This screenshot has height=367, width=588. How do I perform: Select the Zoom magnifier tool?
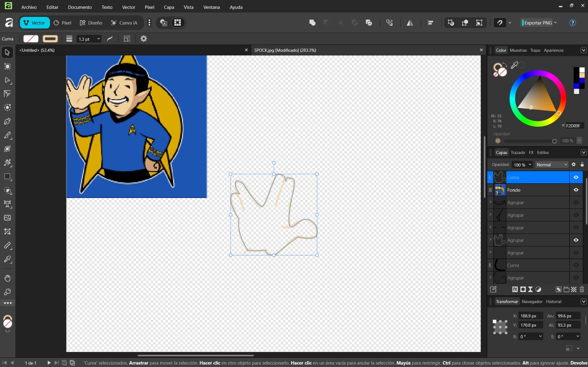click(7, 292)
